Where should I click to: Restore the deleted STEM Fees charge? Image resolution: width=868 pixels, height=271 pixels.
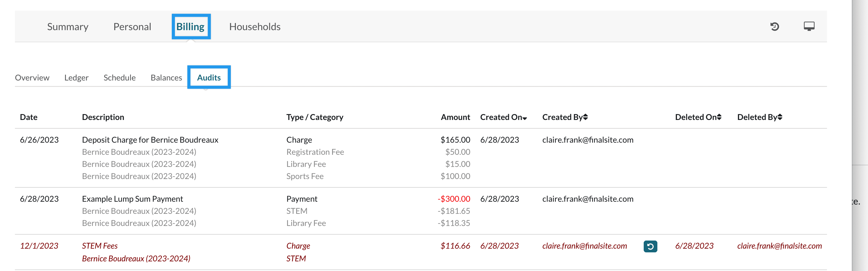tap(650, 246)
